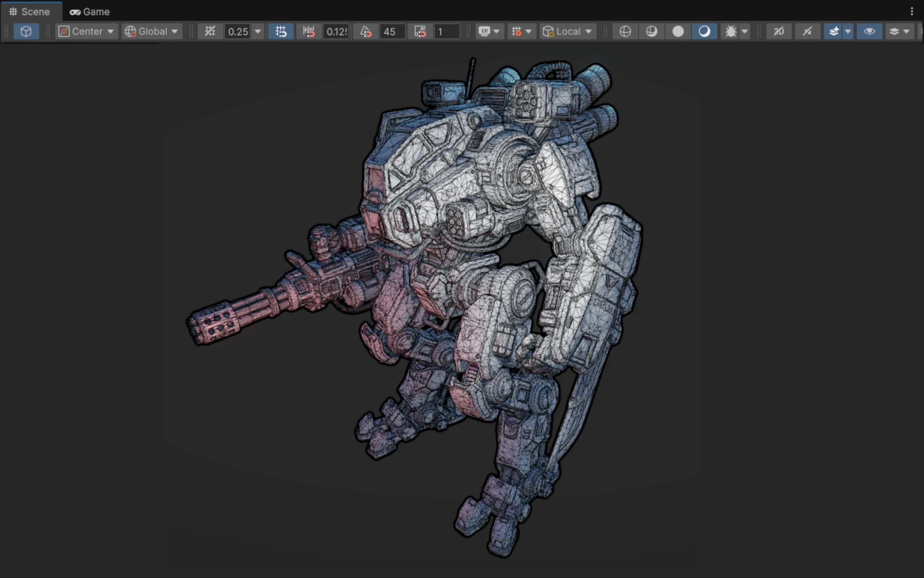Toggle grid snapping

(x=281, y=31)
